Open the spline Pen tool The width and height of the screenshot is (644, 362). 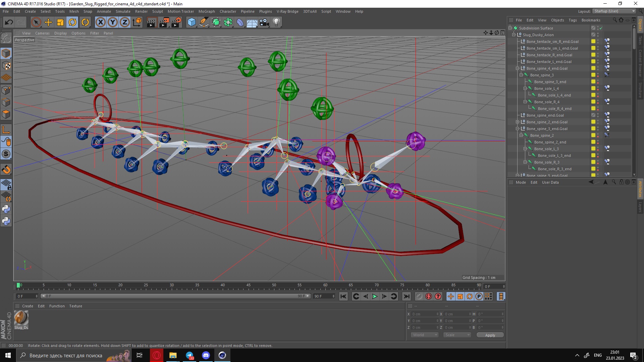204,22
